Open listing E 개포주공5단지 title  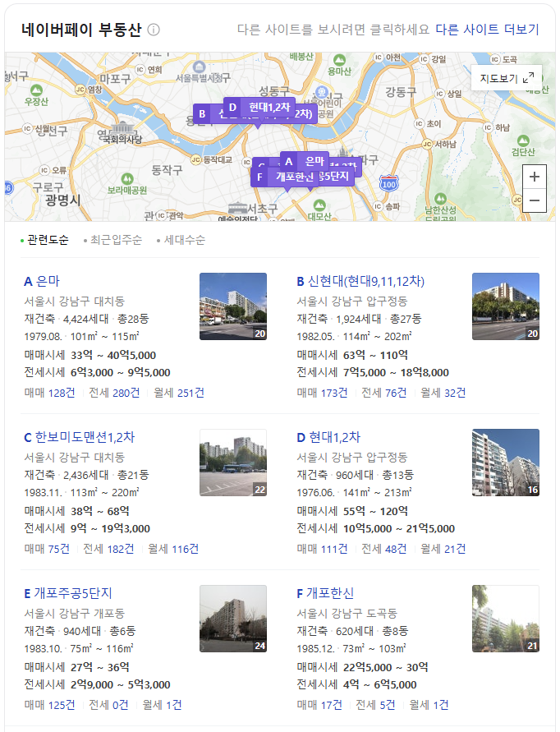[68, 593]
